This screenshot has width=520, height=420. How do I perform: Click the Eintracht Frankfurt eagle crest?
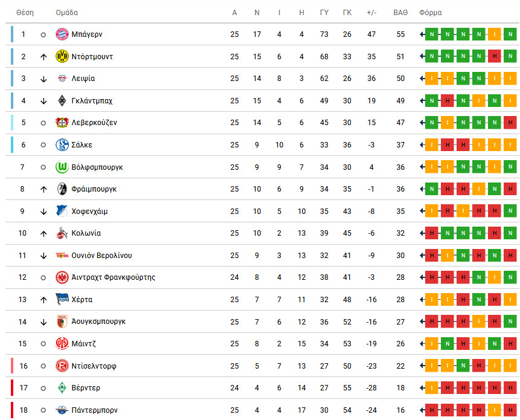tap(62, 277)
